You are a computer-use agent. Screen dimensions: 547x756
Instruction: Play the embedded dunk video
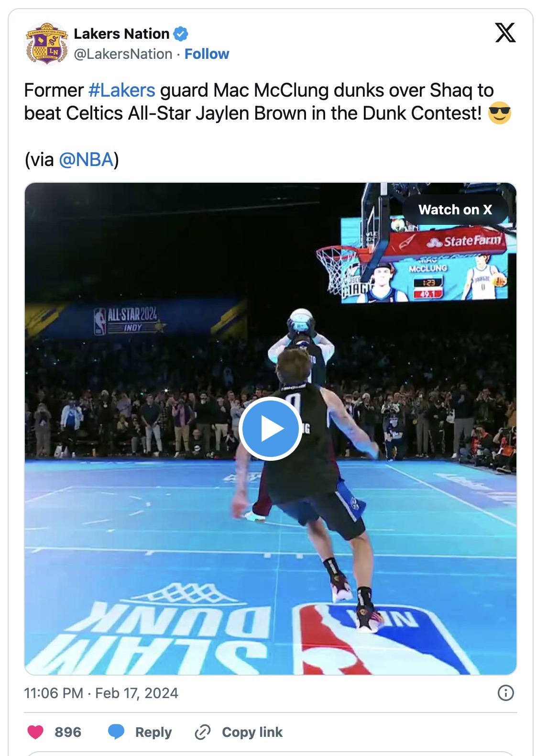click(270, 429)
